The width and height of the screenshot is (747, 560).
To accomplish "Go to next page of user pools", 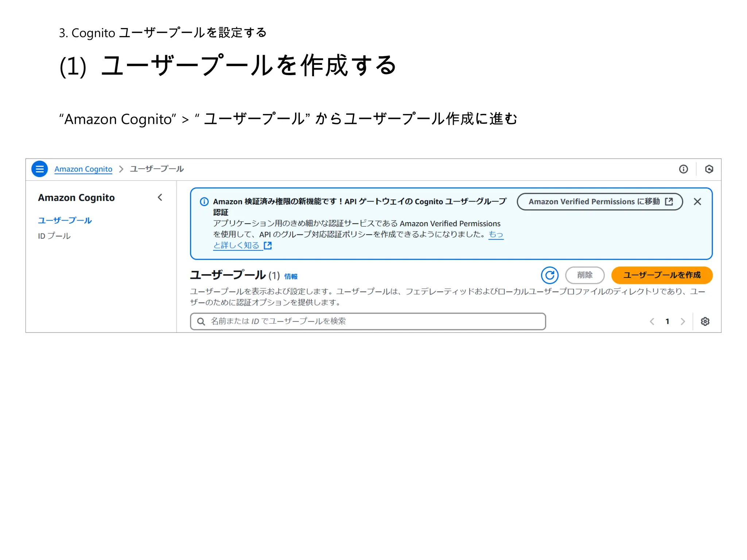I will (682, 321).
